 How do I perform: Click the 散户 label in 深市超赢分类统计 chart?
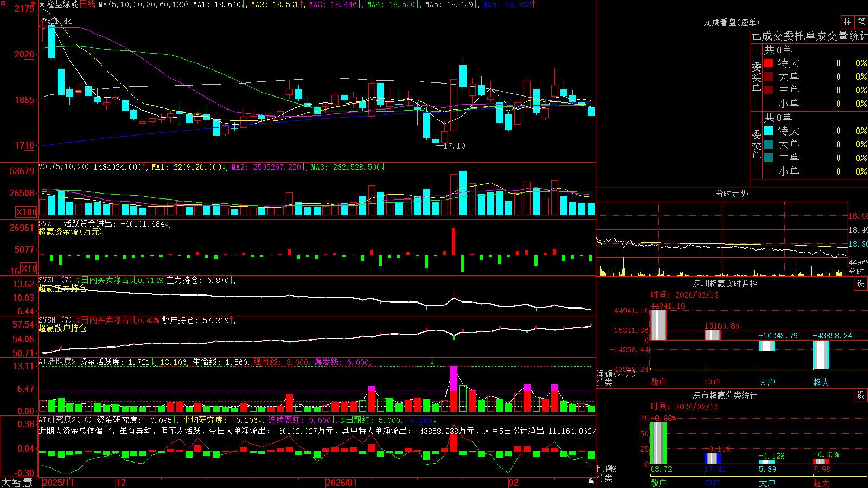[x=659, y=483]
